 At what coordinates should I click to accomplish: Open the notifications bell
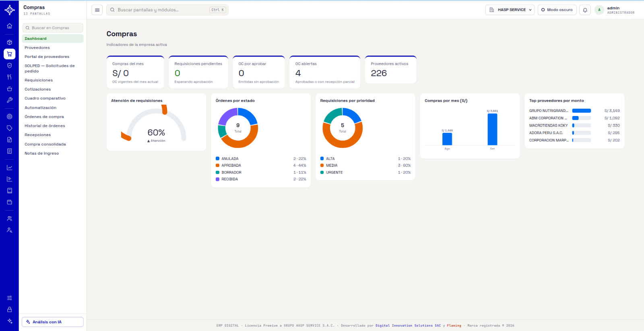point(585,10)
